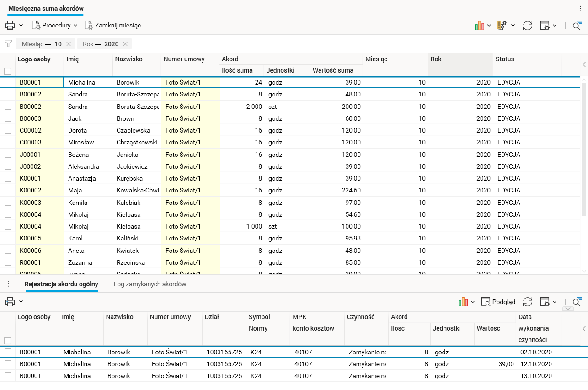Click the filter funnel icon
This screenshot has height=390, width=588.
click(x=8, y=44)
